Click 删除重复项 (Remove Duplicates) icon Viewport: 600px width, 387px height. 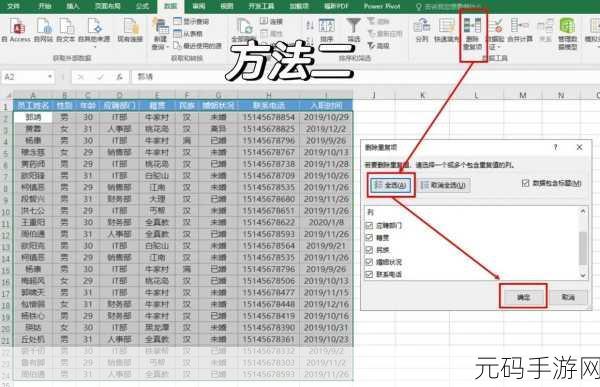point(473,33)
